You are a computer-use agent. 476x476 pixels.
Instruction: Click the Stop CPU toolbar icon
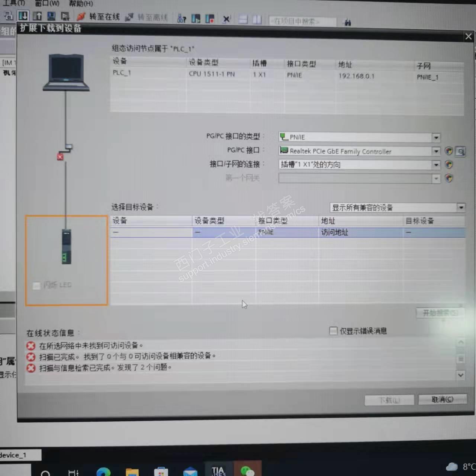click(x=210, y=19)
